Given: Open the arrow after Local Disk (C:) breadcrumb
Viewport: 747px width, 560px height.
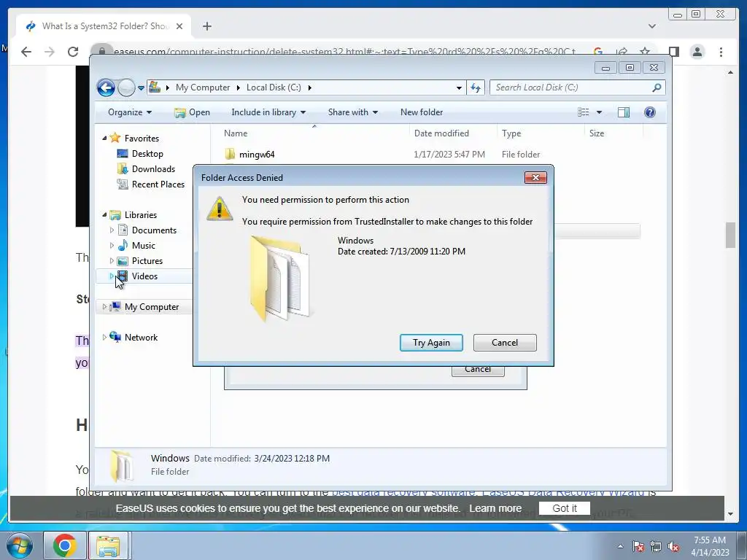Looking at the screenshot, I should click(x=310, y=87).
